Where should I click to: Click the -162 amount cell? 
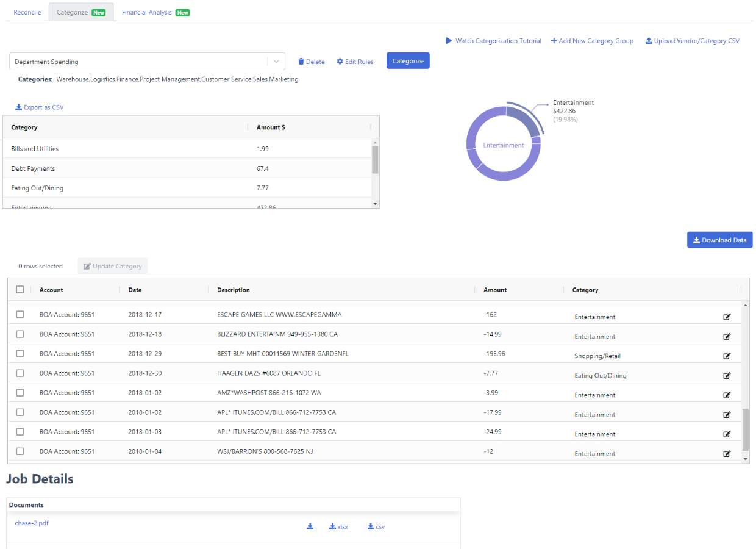[490, 314]
